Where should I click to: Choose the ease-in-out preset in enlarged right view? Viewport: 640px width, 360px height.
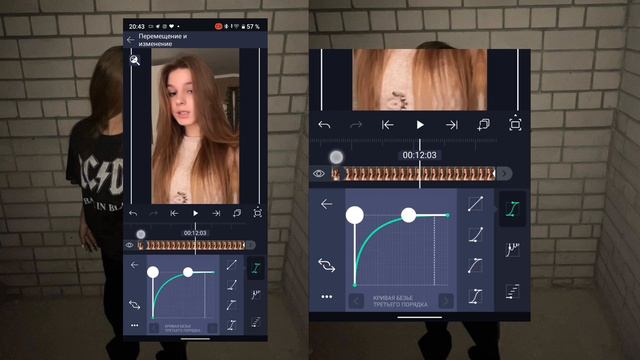(476, 296)
